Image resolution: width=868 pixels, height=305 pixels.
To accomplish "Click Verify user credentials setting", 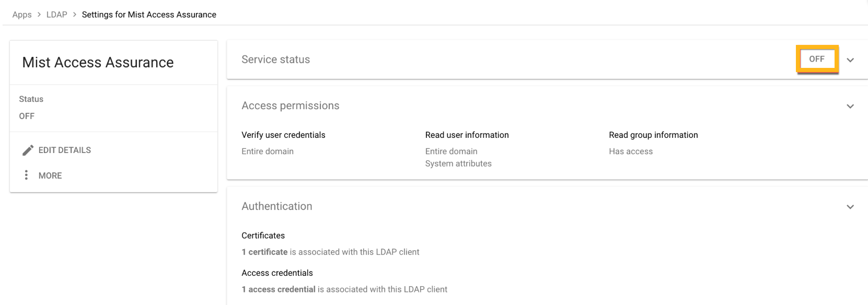I will tap(283, 135).
